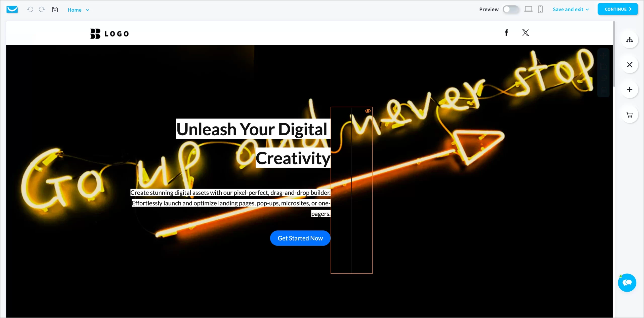
Task: Select the Unleash Your Digital Creativity heading
Action: pyautogui.click(x=253, y=143)
